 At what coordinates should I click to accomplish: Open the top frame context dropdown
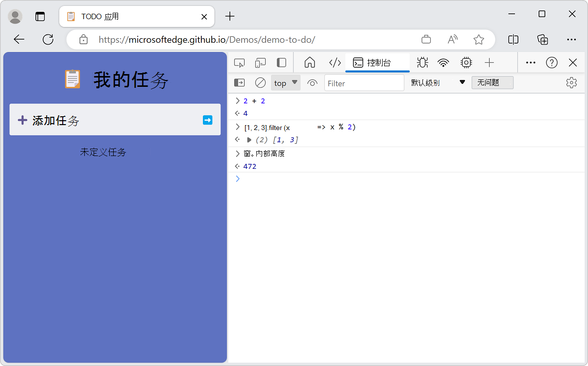tap(285, 82)
